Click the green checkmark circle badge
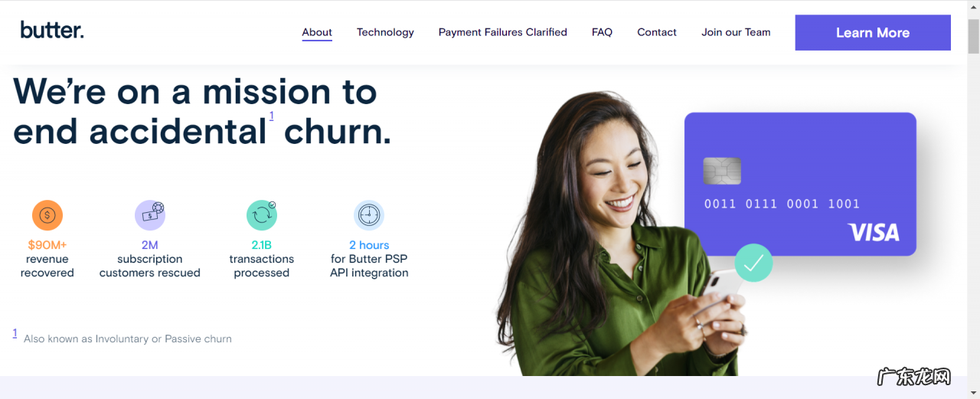Viewport: 980px width, 399px height. [753, 263]
